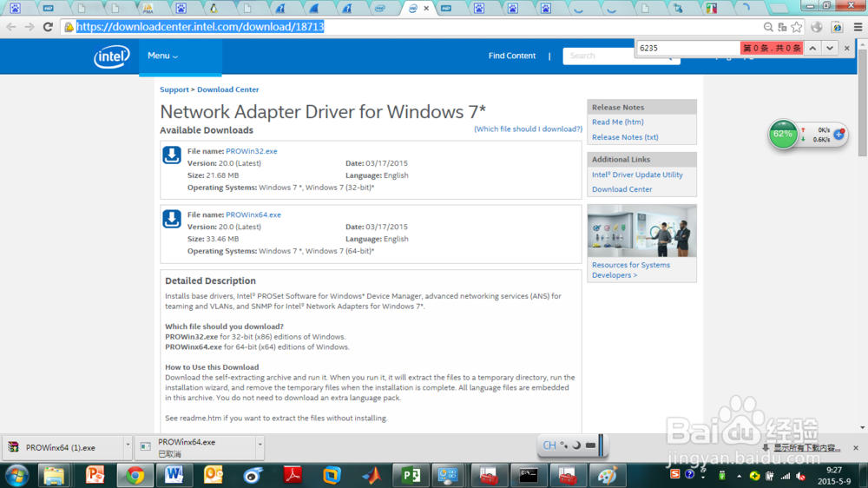Open Microsoft Word from taskbar
This screenshot has width=868, height=488.
pyautogui.click(x=174, y=476)
